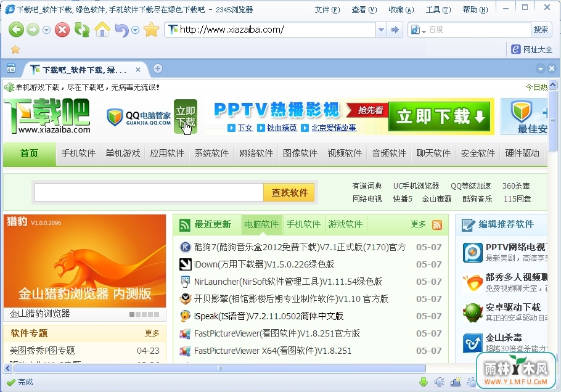
Task: Open the 360杀毒 hot keyword link
Action: pyautogui.click(x=516, y=186)
